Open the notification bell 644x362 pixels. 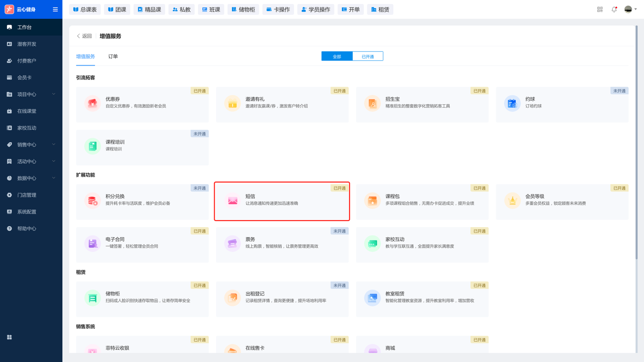pos(614,10)
